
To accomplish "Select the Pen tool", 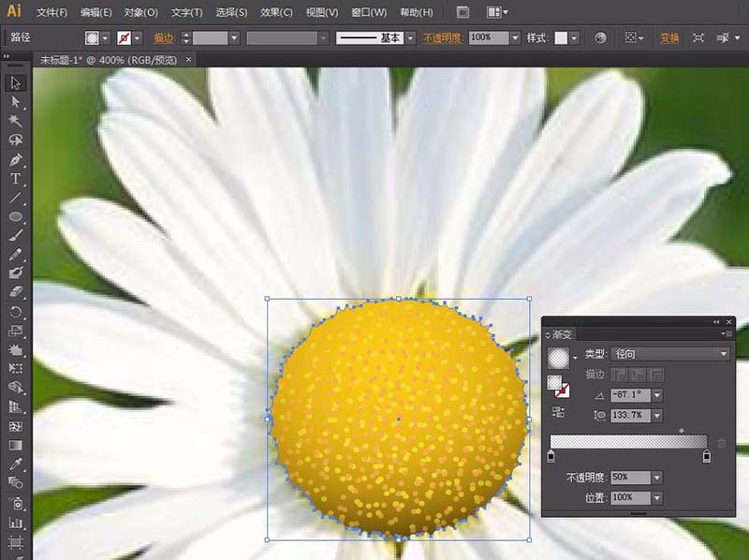I will (x=15, y=159).
